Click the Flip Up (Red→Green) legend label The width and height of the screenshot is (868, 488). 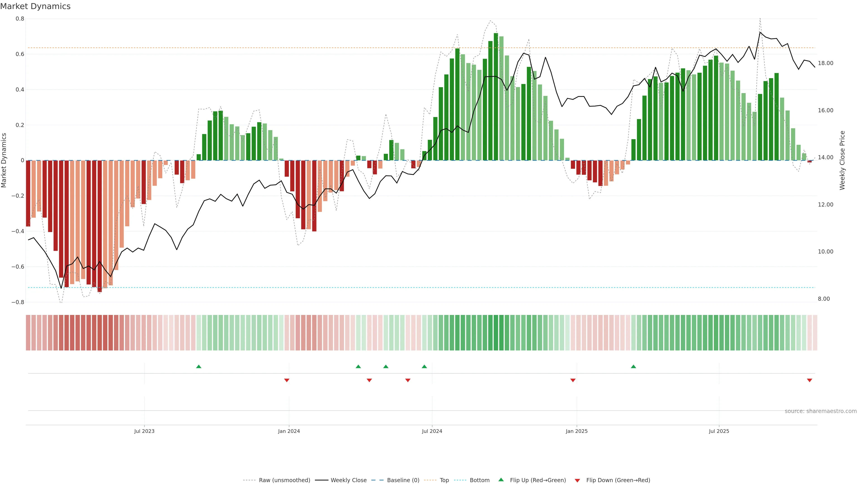point(538,480)
